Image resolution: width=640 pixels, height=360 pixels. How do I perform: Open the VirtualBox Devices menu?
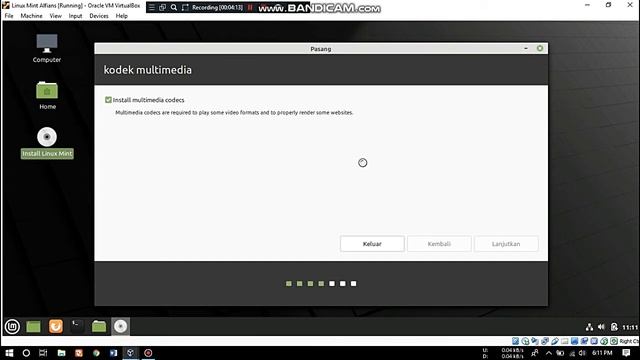[99, 16]
